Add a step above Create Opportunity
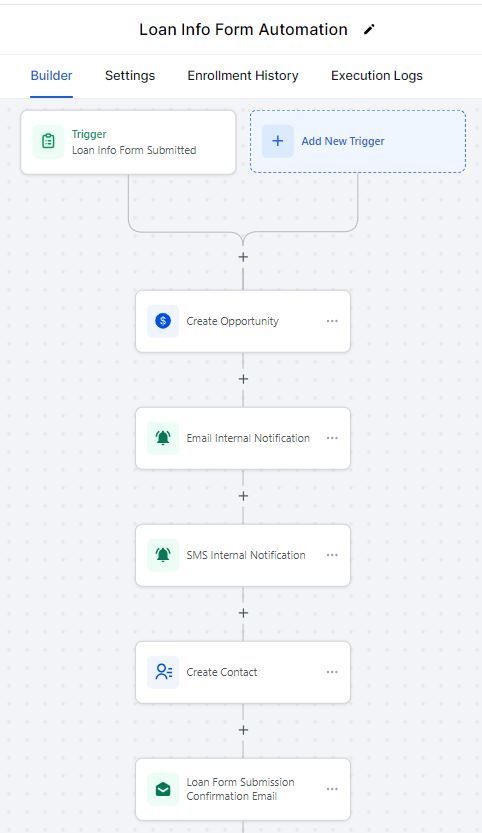Viewport: 482px width, 833px height. pyautogui.click(x=243, y=257)
